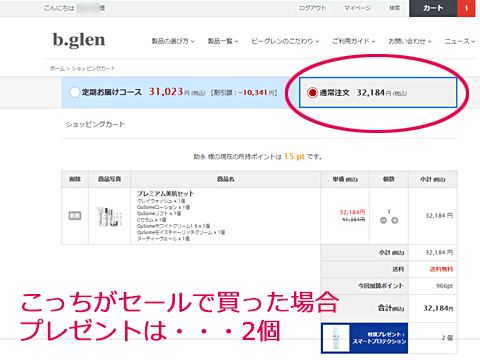Decrease quantity with the minus icon
This screenshot has width=480, height=360.
pyautogui.click(x=383, y=220)
